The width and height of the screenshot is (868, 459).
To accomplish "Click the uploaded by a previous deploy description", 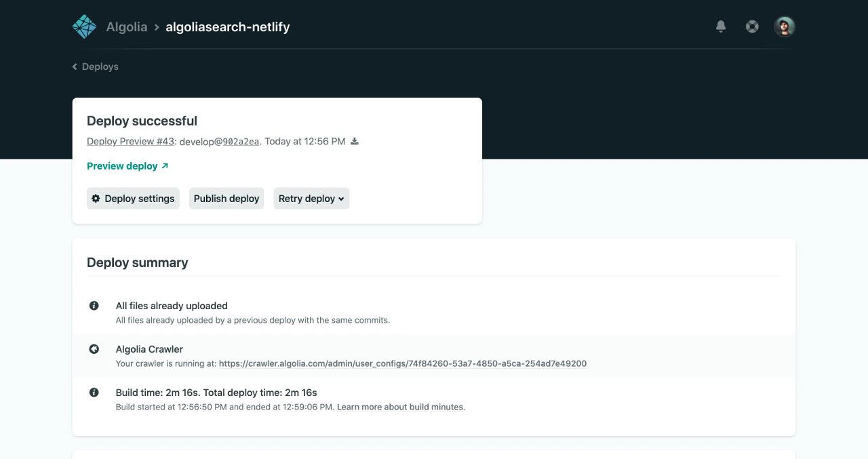I will point(253,320).
